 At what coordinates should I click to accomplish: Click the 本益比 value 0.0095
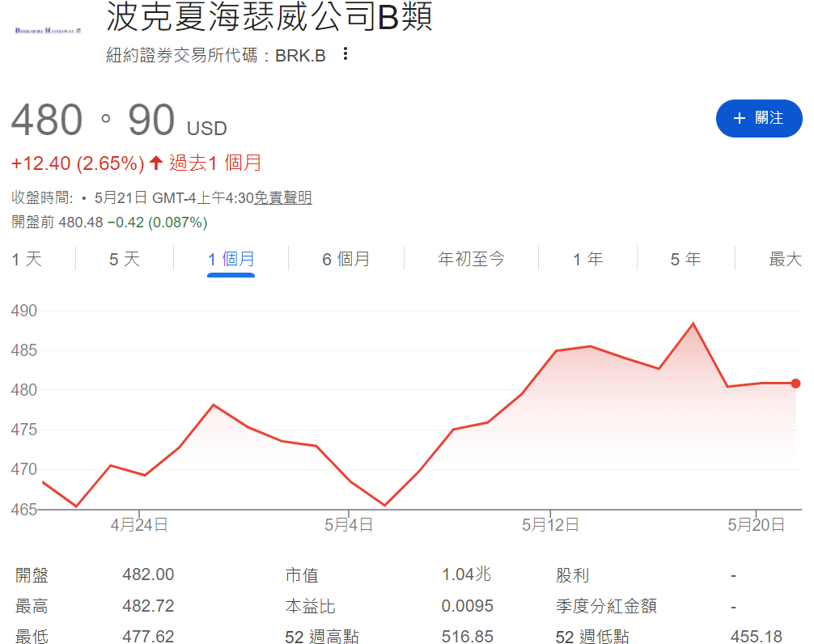468,606
